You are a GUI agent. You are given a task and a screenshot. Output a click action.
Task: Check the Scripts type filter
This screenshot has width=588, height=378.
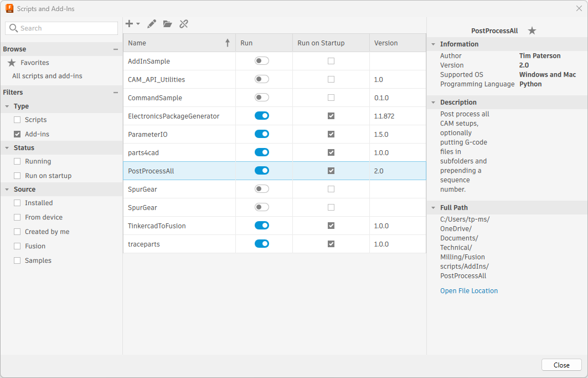pos(17,120)
